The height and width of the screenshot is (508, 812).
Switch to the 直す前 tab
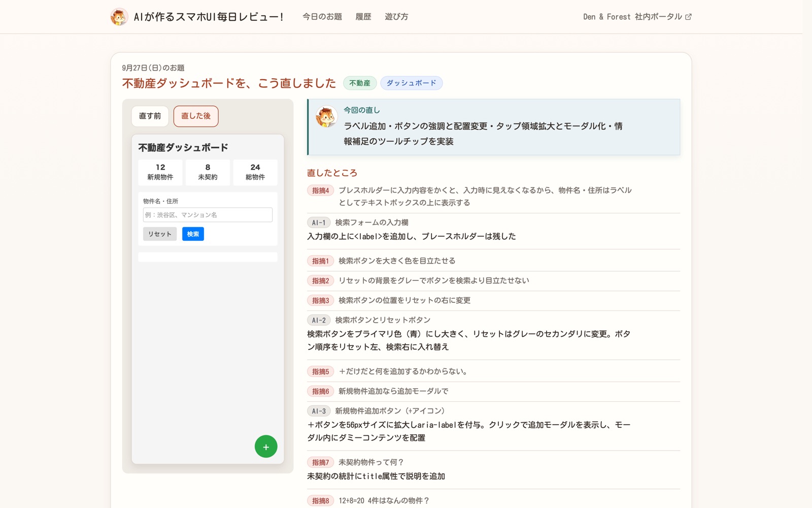coord(150,116)
